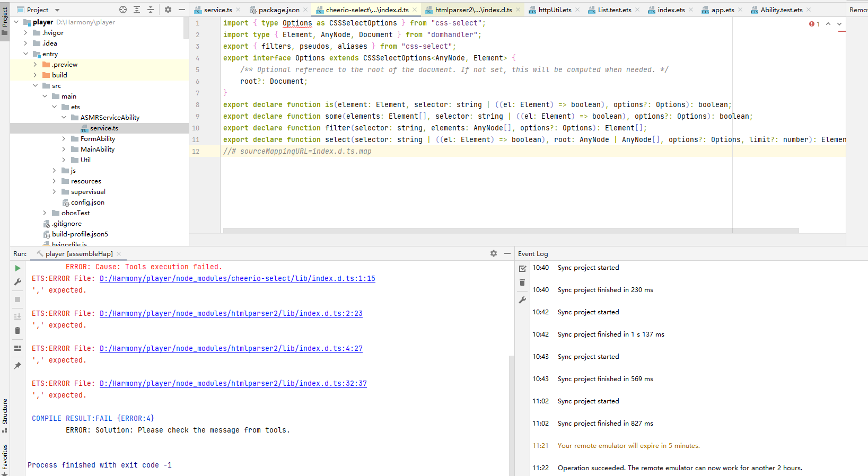This screenshot has width=868, height=476.
Task: Hide the Run panel with minus icon
Action: 507,253
